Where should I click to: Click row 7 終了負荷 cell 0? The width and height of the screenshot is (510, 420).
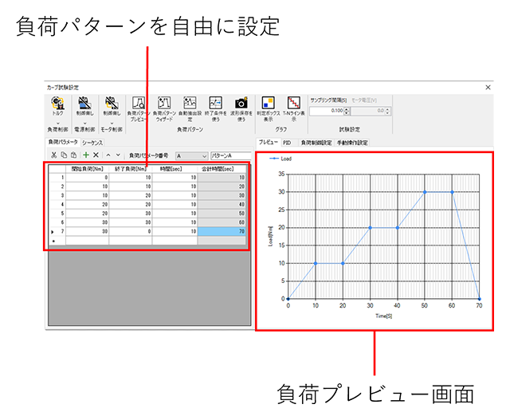click(131, 231)
